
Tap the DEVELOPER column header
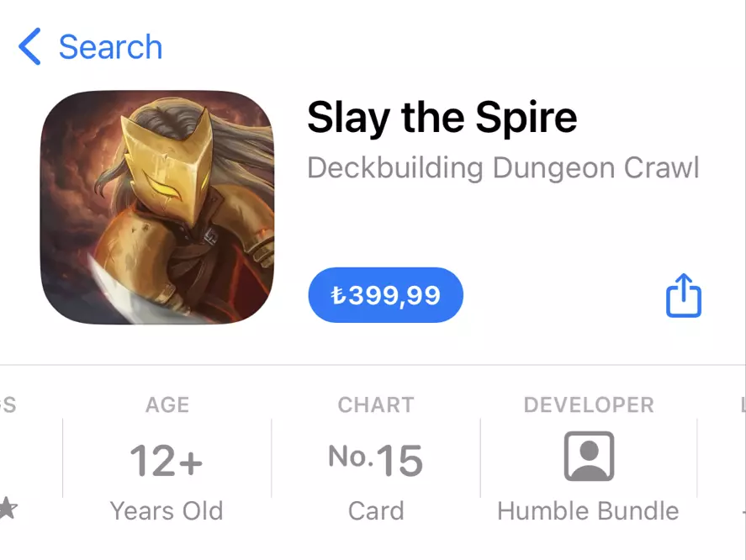tap(589, 405)
